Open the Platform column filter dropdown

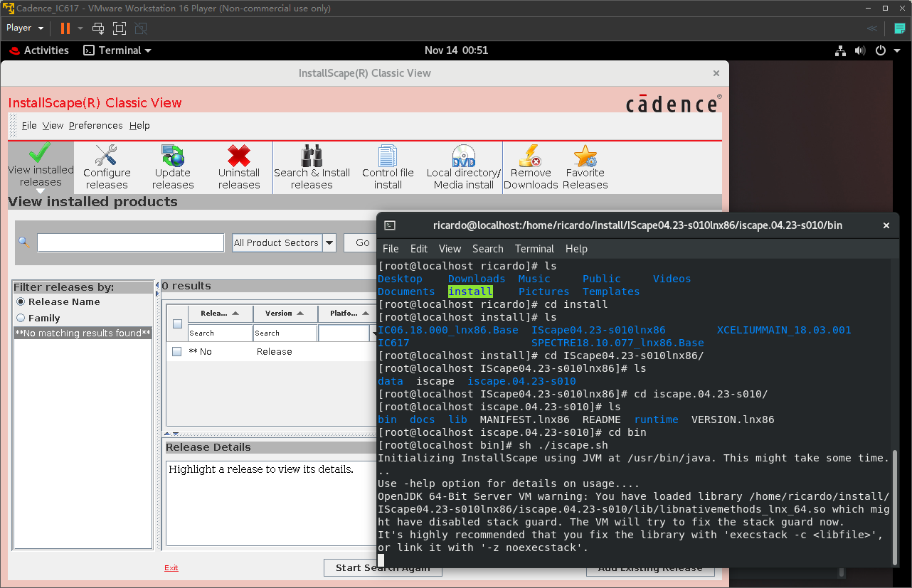(373, 333)
